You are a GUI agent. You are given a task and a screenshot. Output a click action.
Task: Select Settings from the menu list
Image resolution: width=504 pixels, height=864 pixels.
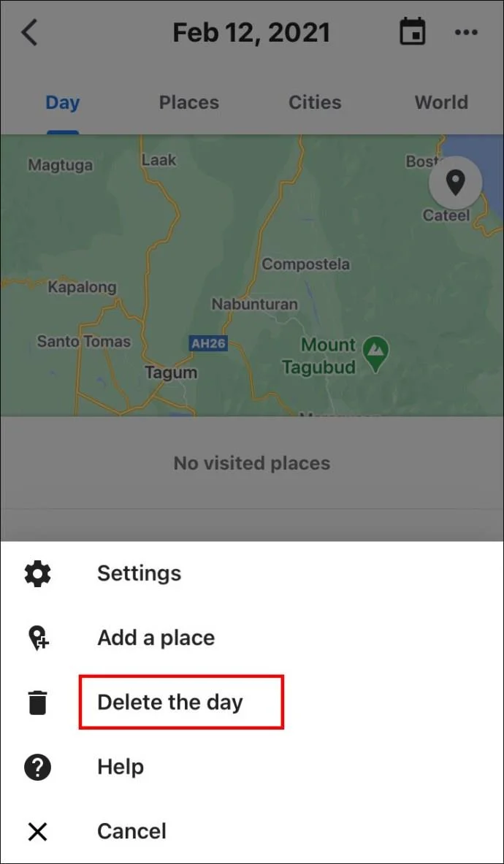pos(139,573)
